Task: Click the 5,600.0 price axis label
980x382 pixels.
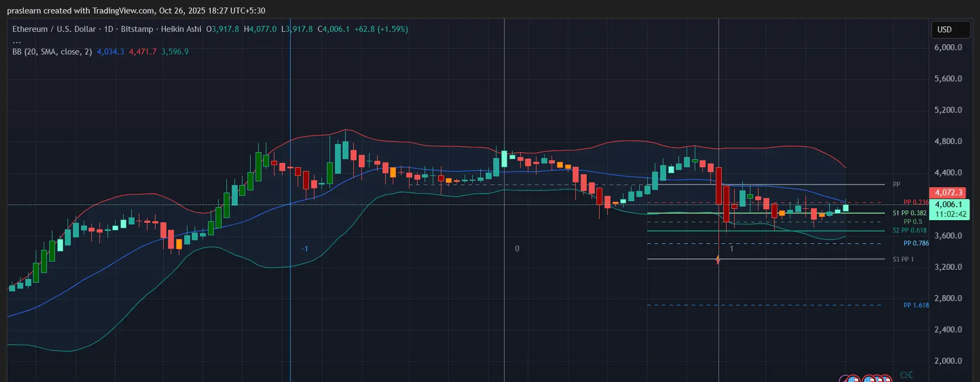Action: pyautogui.click(x=948, y=79)
